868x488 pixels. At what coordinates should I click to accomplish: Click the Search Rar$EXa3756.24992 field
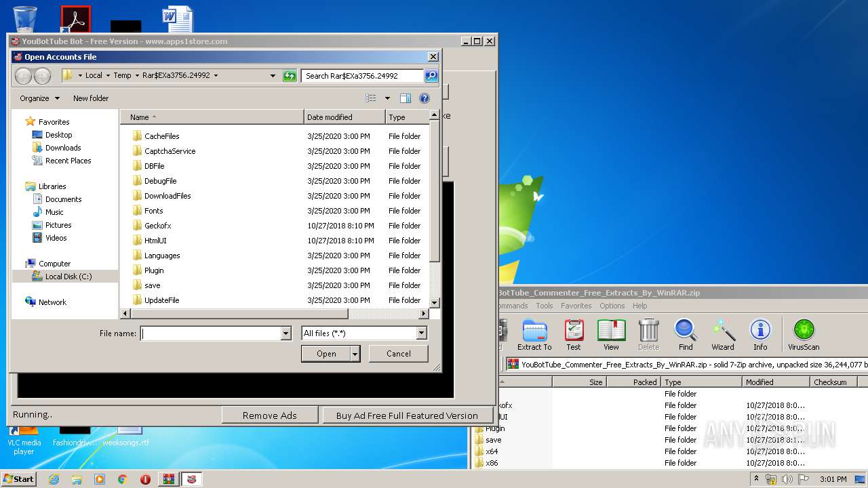[363, 75]
